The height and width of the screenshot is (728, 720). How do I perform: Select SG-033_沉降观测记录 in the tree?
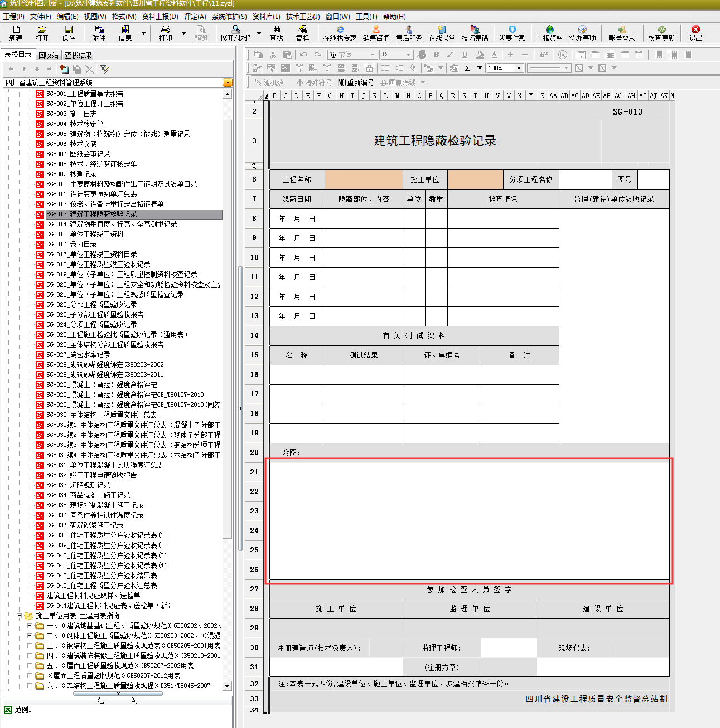click(78, 486)
